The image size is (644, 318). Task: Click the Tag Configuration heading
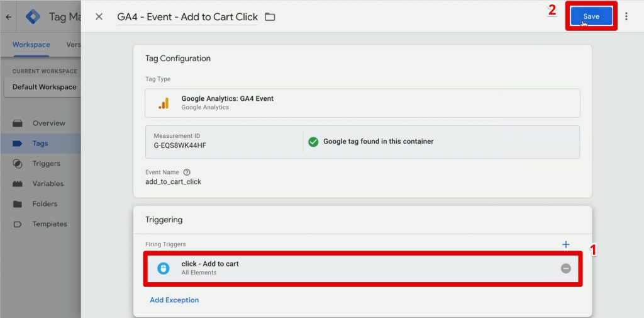pyautogui.click(x=178, y=59)
